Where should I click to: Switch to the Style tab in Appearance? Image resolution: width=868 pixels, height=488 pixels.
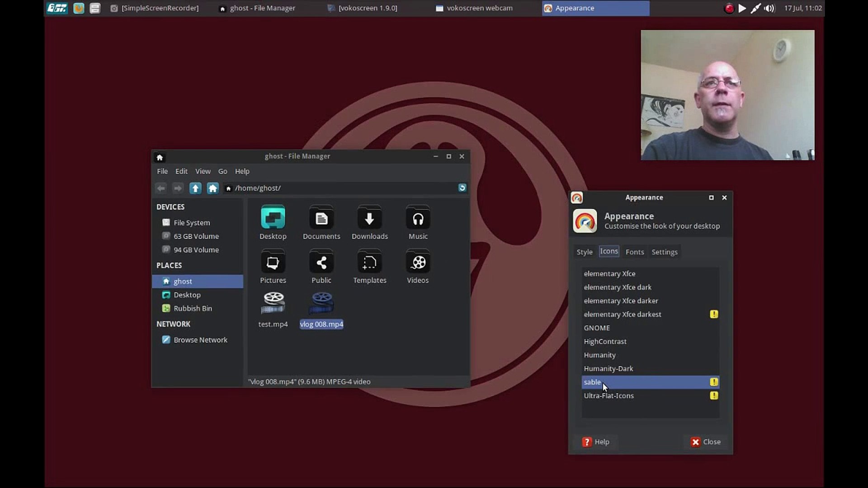(x=585, y=252)
